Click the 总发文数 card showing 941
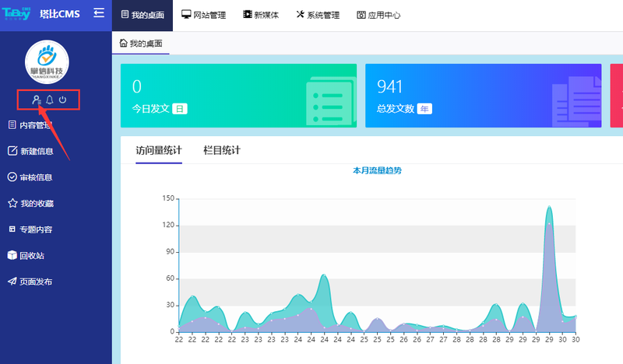The image size is (623, 364). pos(483,96)
